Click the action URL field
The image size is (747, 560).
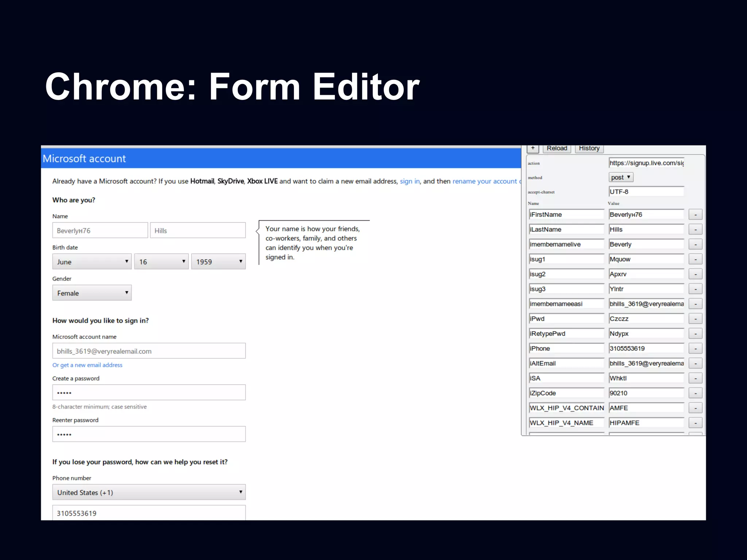tap(646, 163)
